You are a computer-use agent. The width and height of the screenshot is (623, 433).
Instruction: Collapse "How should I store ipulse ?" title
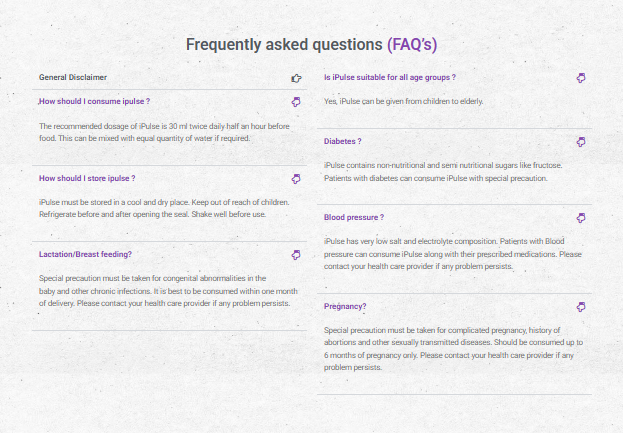pyautogui.click(x=86, y=179)
